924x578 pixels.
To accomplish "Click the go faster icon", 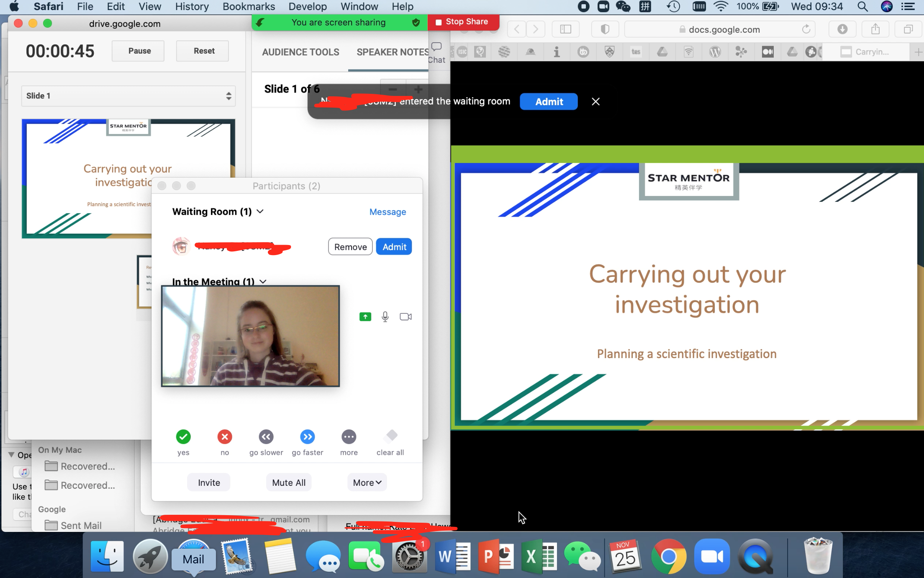I will 308,437.
